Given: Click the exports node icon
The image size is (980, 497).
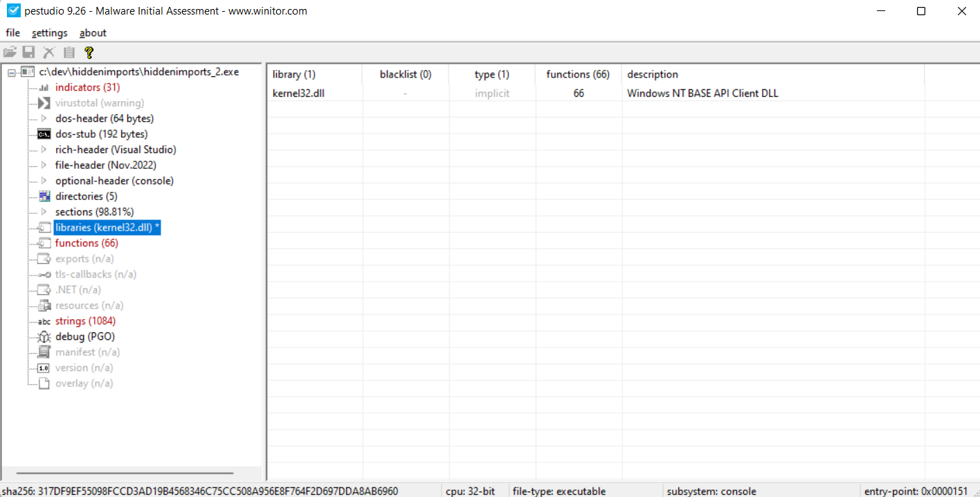Looking at the screenshot, I should (x=44, y=259).
